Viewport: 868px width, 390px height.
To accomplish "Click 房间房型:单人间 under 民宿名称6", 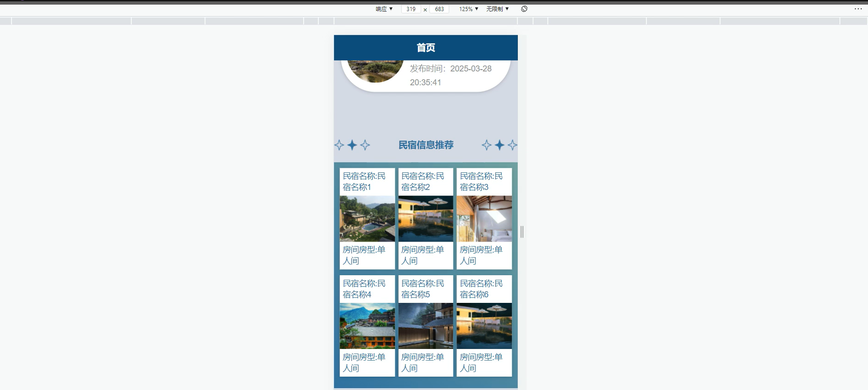I will click(481, 363).
